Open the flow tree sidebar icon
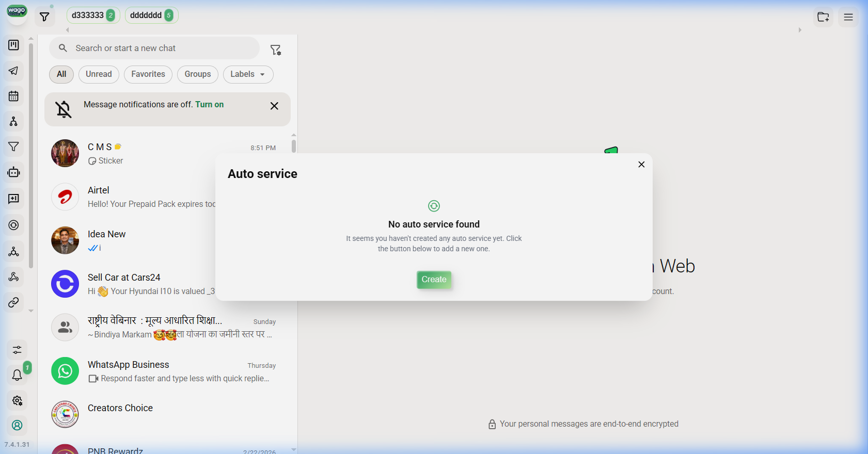The height and width of the screenshot is (454, 868). tap(14, 121)
